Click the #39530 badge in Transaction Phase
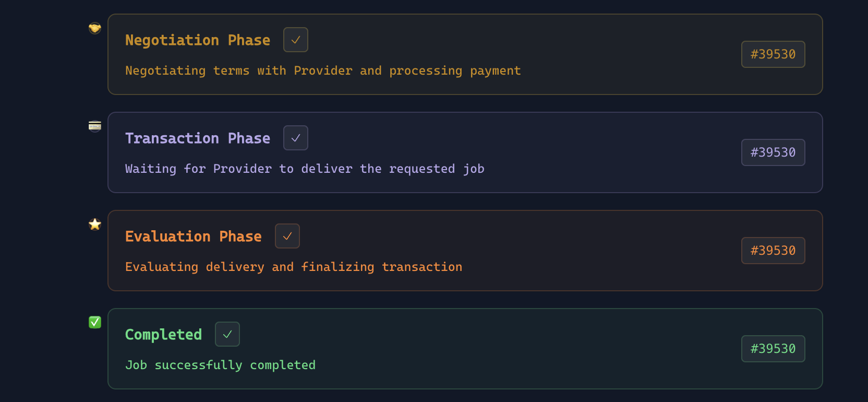868x402 pixels. tap(773, 152)
